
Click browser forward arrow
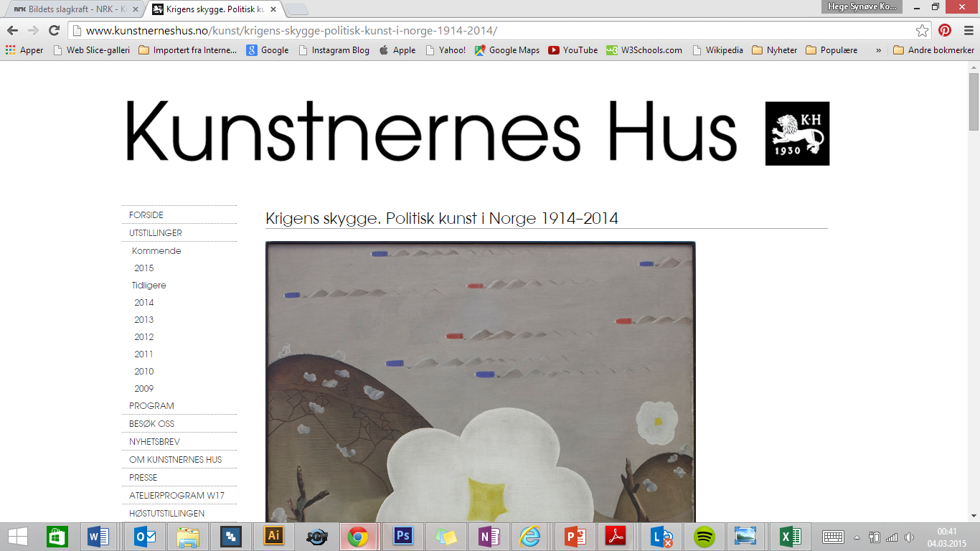[x=33, y=30]
